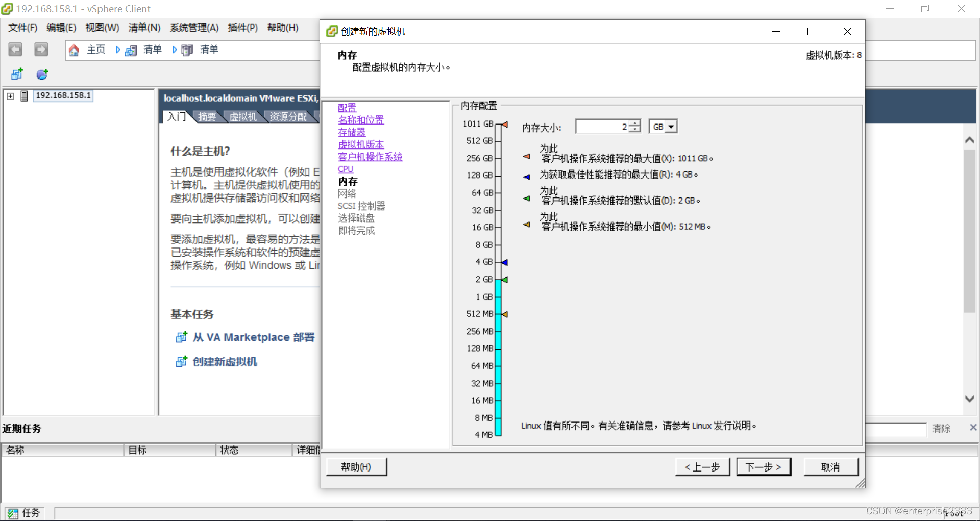Go to the 虚拟机版本 wizard step
Image resolution: width=980 pixels, height=521 pixels.
click(361, 144)
